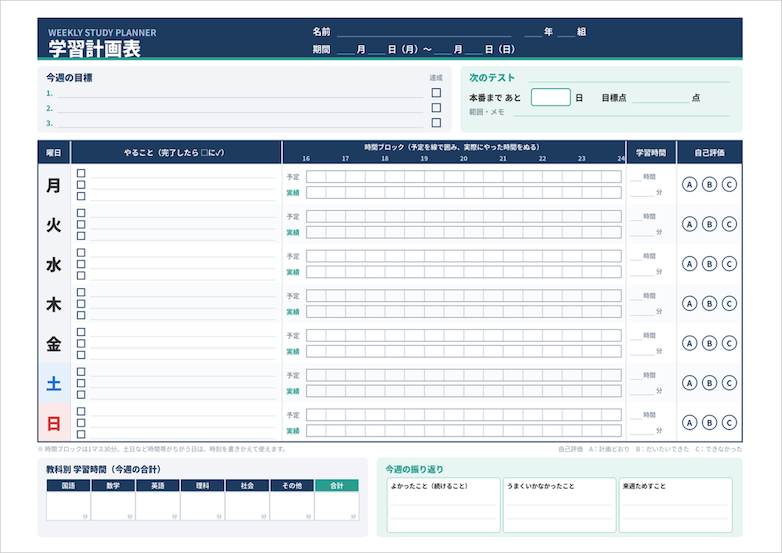Click the 国語 subject time cell
This screenshot has height=553, width=782.
click(x=68, y=506)
